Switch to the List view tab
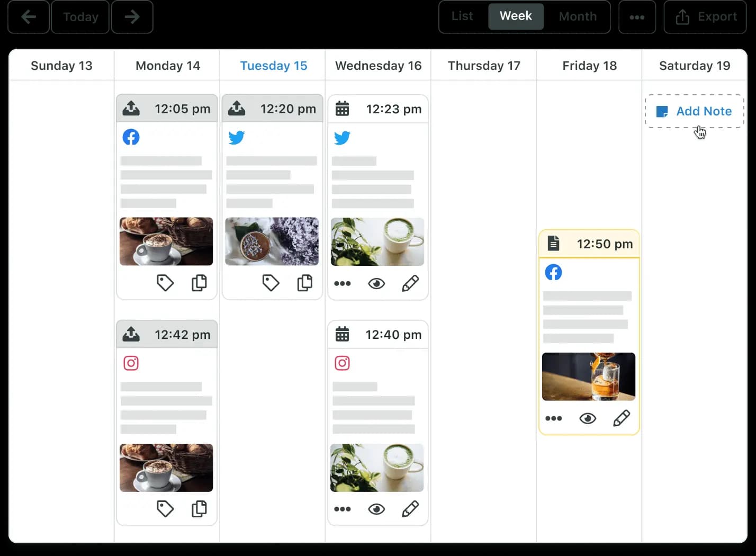 tap(461, 16)
